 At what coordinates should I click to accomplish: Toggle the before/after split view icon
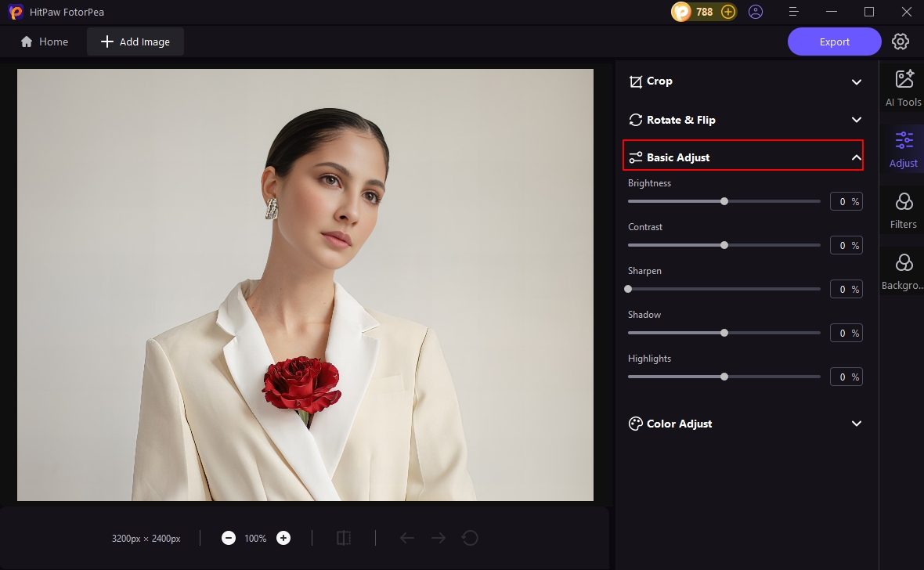344,538
